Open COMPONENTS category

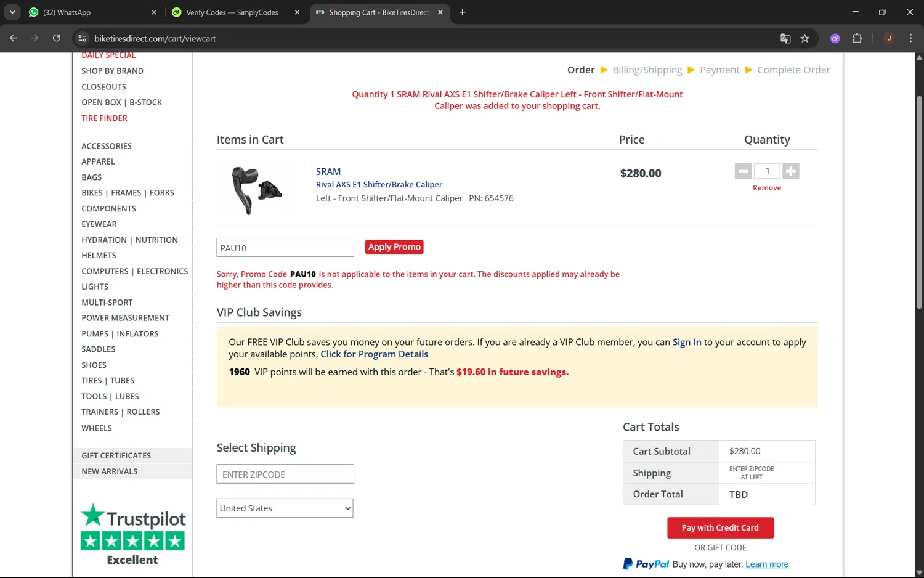108,209
